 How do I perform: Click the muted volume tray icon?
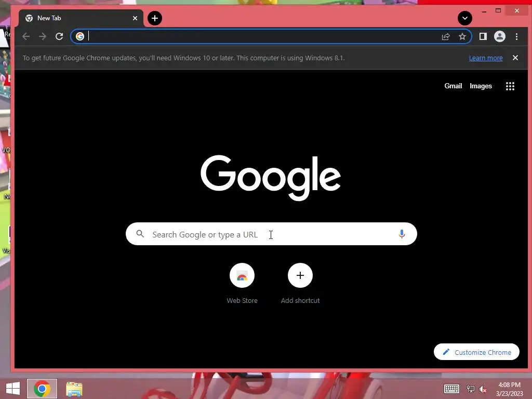point(483,389)
